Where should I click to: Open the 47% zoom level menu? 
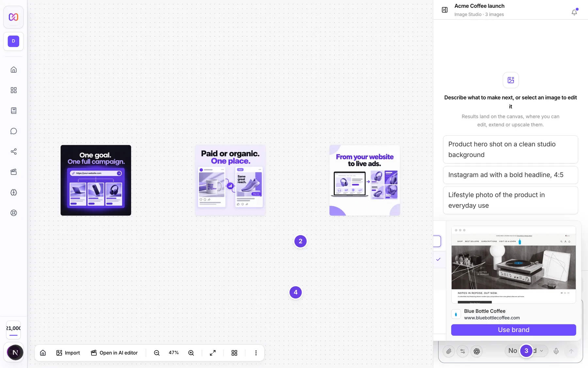point(174,353)
